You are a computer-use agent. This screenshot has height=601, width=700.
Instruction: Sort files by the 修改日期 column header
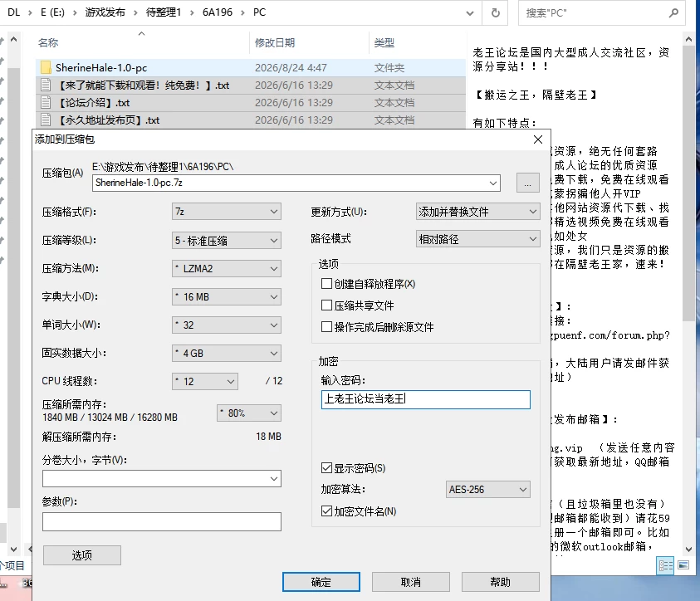tap(275, 43)
